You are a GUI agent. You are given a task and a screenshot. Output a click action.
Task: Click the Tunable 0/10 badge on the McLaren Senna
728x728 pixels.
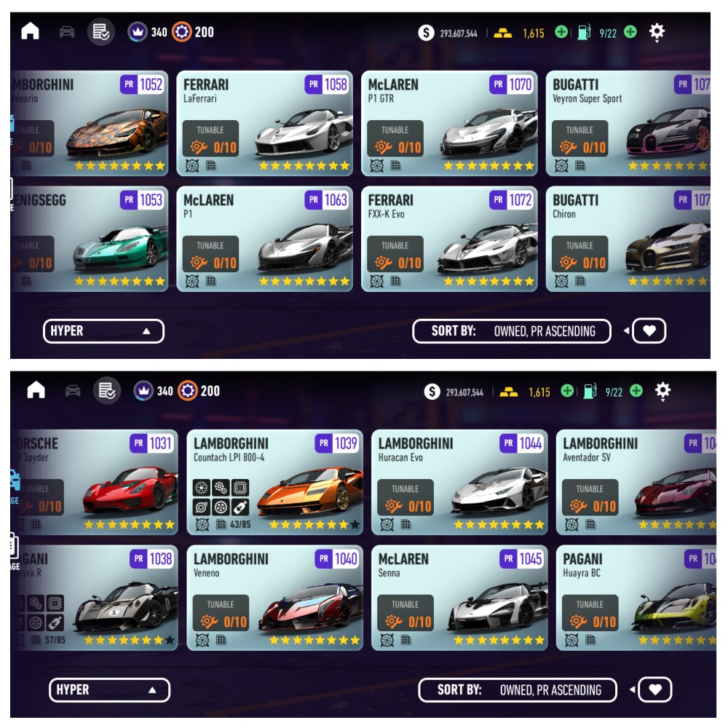405,613
